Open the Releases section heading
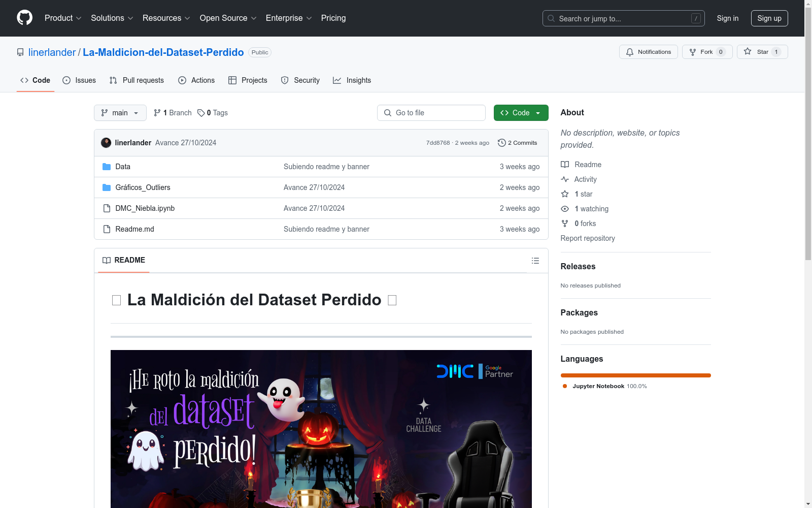Viewport: 812px width, 508px height. (578, 266)
